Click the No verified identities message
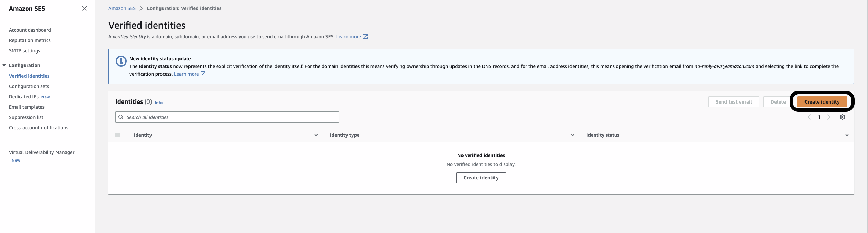This screenshot has width=868, height=233. point(481,155)
